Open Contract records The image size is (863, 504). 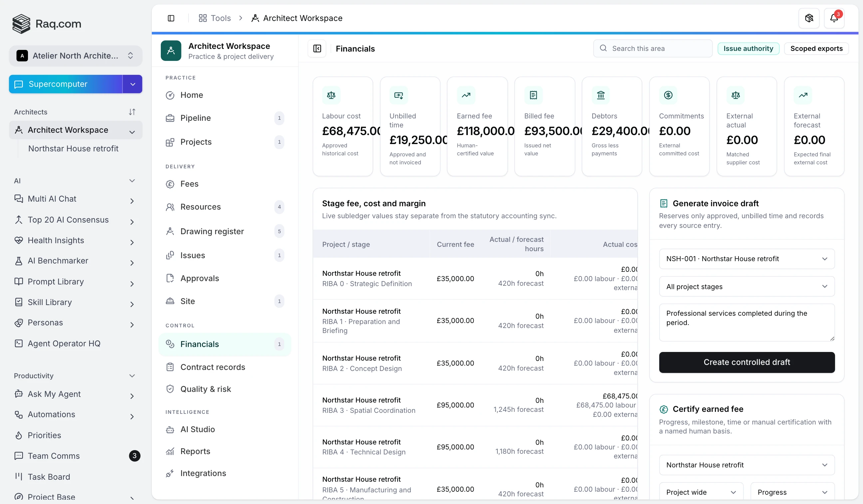tap(225, 367)
